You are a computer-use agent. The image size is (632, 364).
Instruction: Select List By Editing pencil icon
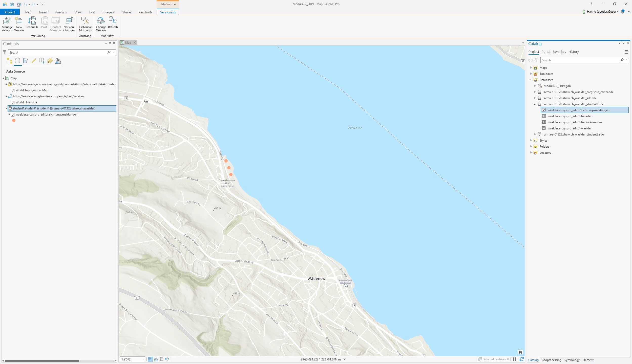pyautogui.click(x=34, y=61)
